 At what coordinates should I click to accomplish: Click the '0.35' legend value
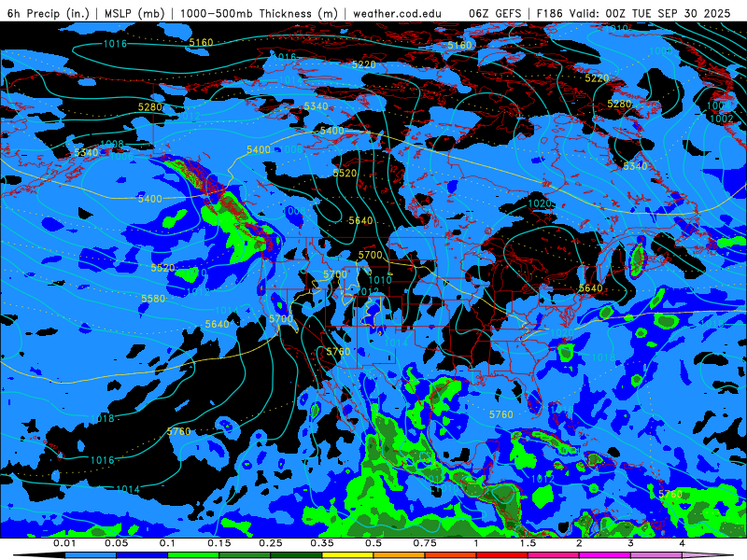point(322,543)
